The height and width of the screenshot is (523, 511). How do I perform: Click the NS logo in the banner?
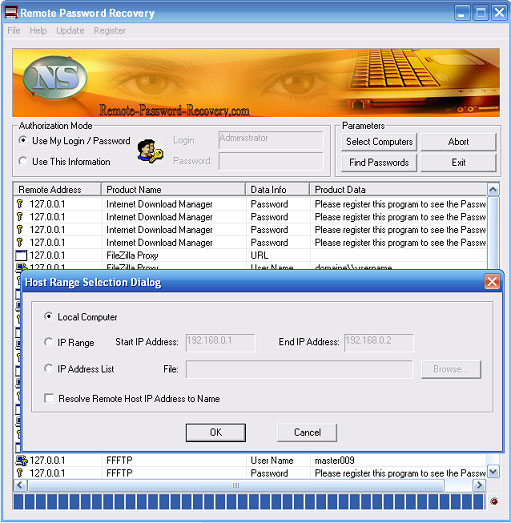pos(55,77)
